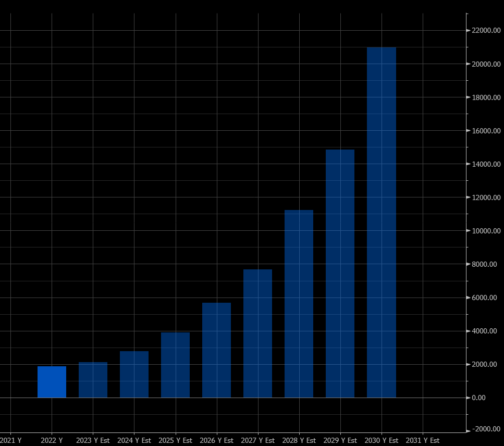Click the 8000.00 y-axis value

pos(484,264)
